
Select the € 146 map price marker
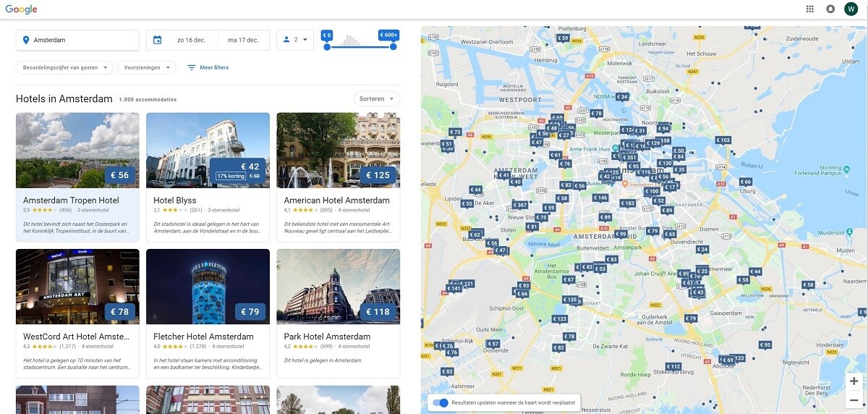click(x=600, y=198)
